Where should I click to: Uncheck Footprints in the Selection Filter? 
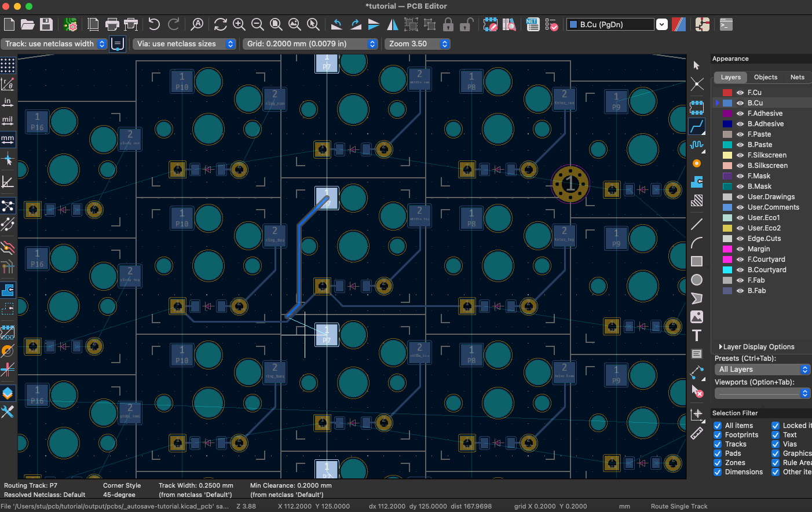[718, 434]
